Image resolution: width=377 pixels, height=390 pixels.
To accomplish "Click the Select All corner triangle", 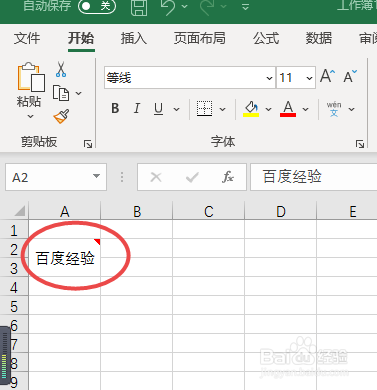I will pyautogui.click(x=19, y=211).
